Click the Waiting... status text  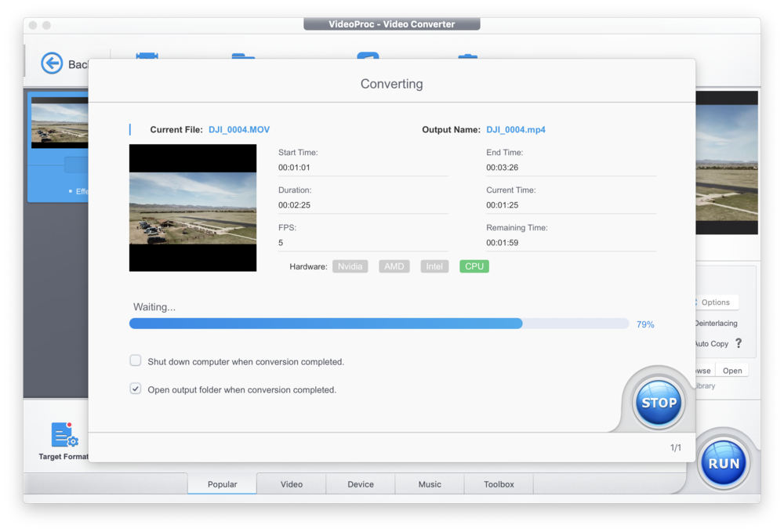click(154, 306)
